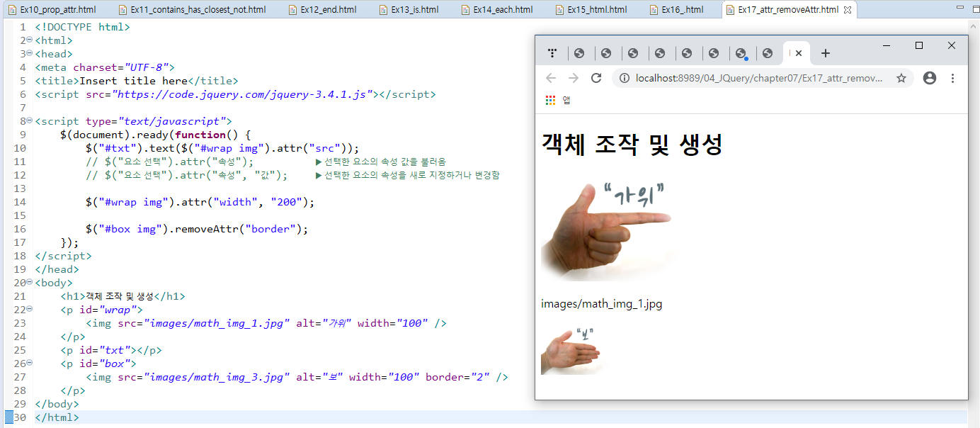Image resolution: width=980 pixels, height=428 pixels.
Task: Click the attr("width", "200") code line
Action: point(200,202)
